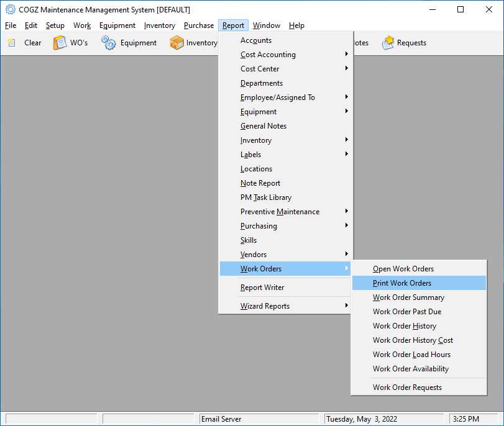504x426 pixels.
Task: Choose Work Order Load Hours report
Action: [419, 355]
